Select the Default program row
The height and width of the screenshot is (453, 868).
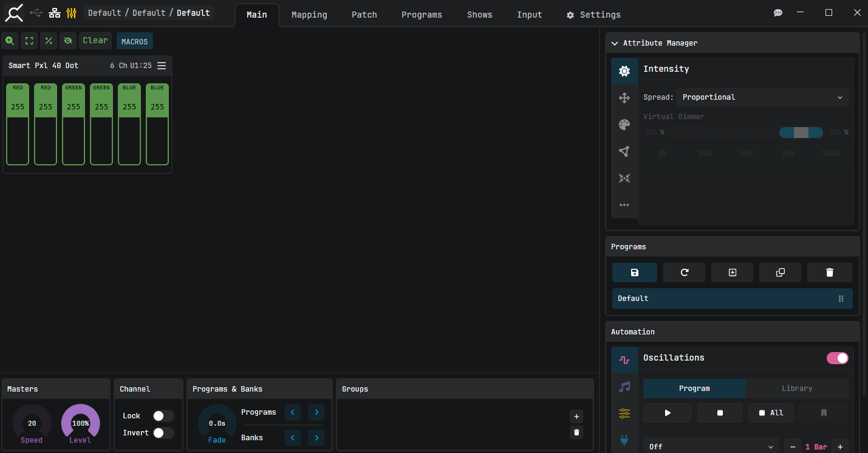pos(732,299)
